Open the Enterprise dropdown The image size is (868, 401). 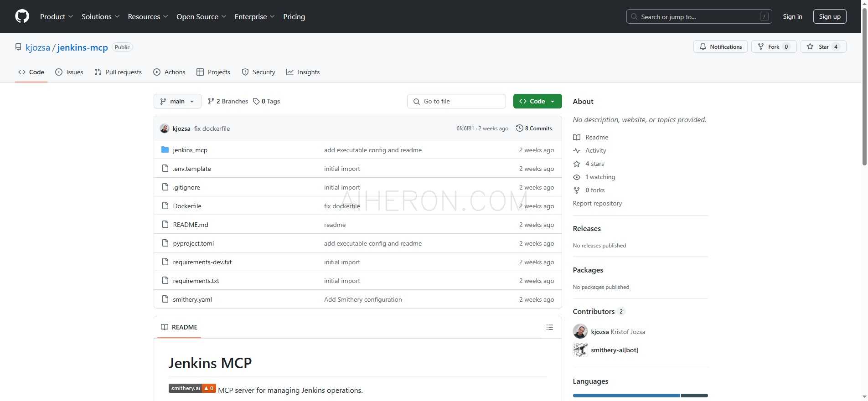[x=254, y=16]
